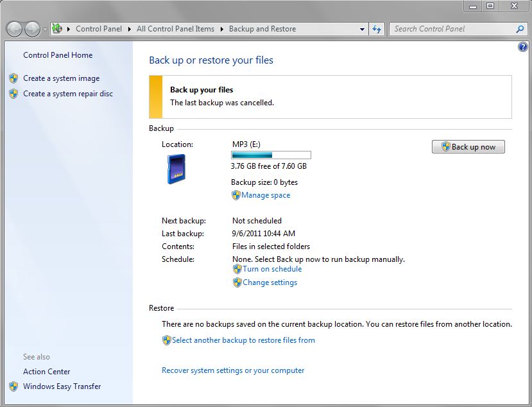532x407 pixels.
Task: Click Select another backup to restore files from
Action: [x=243, y=340]
